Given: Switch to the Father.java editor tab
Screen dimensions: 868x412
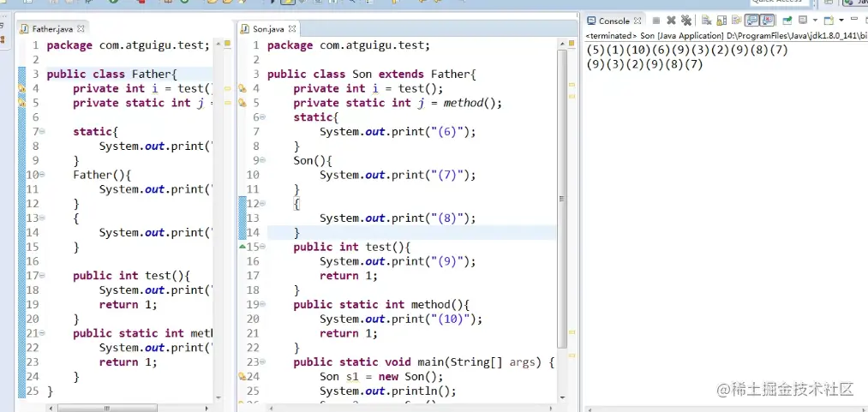Looking at the screenshot, I should point(51,29).
